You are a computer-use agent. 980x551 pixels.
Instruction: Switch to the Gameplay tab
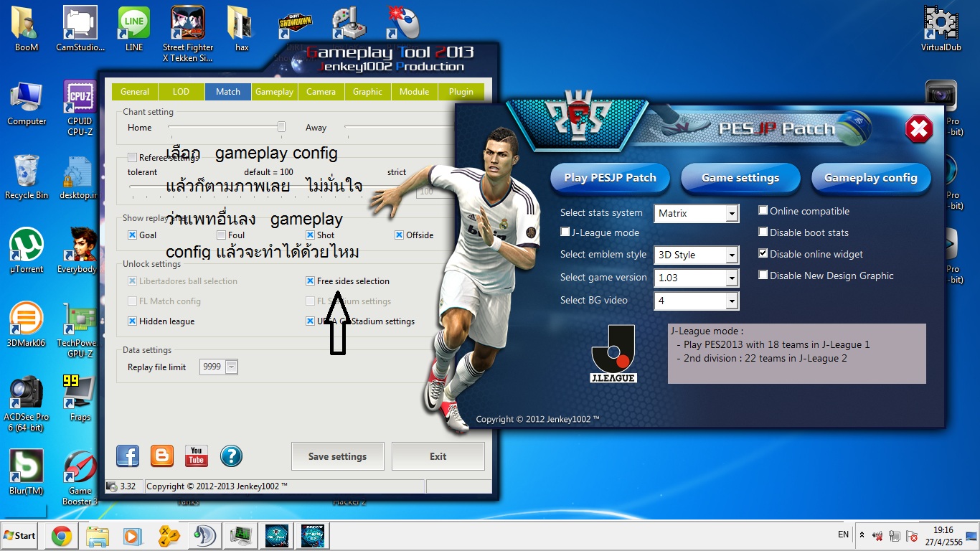(x=275, y=92)
